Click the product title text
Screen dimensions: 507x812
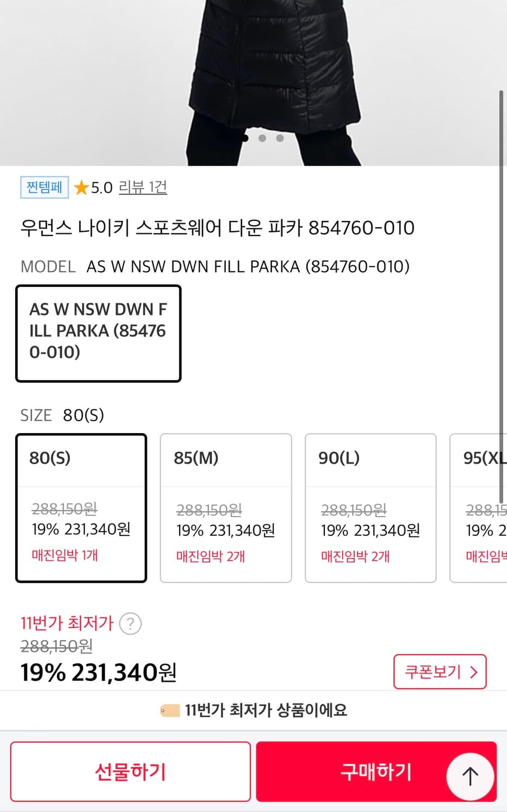[217, 228]
